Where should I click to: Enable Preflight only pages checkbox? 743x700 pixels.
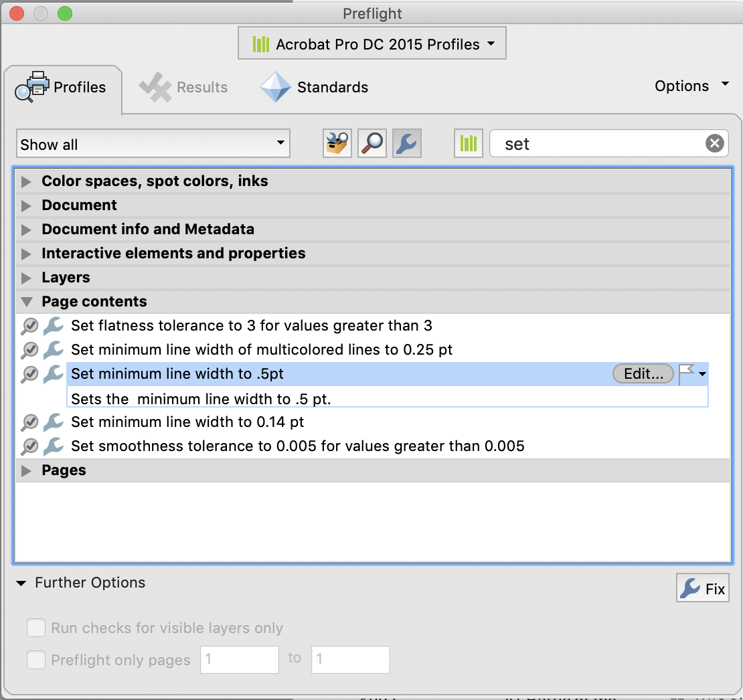coord(36,659)
